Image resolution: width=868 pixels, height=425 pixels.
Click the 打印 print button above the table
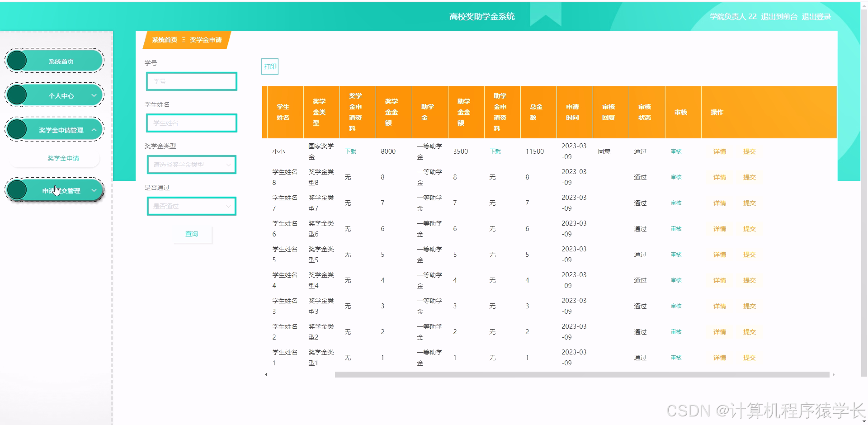270,66
